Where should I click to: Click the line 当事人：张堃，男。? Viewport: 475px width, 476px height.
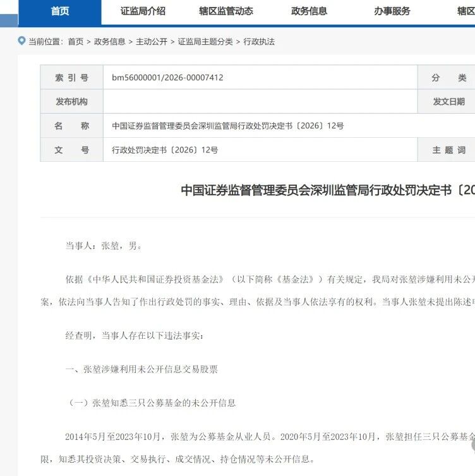point(104,246)
